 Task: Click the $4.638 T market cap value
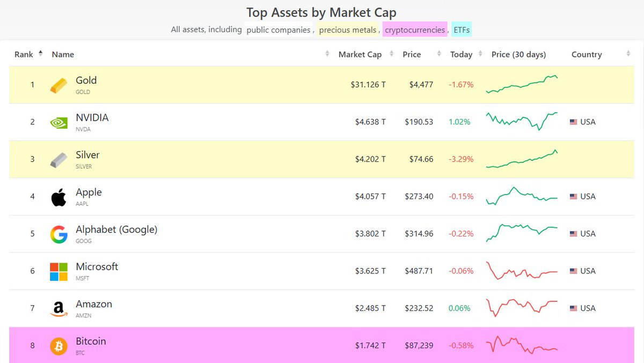pyautogui.click(x=370, y=122)
